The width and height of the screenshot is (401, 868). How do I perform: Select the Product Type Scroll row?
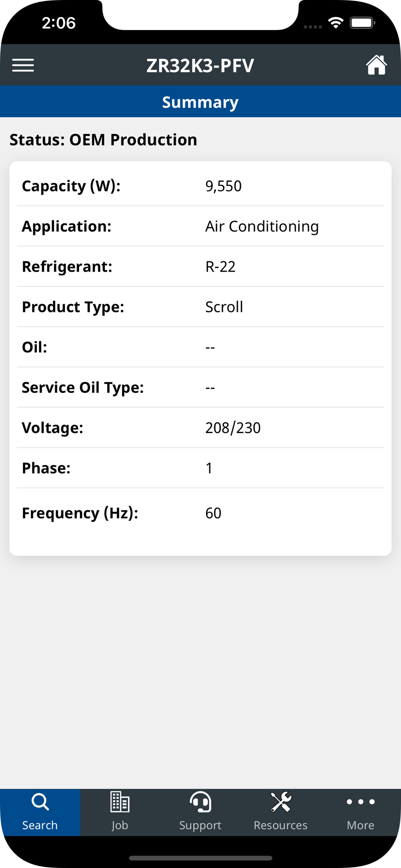click(200, 307)
